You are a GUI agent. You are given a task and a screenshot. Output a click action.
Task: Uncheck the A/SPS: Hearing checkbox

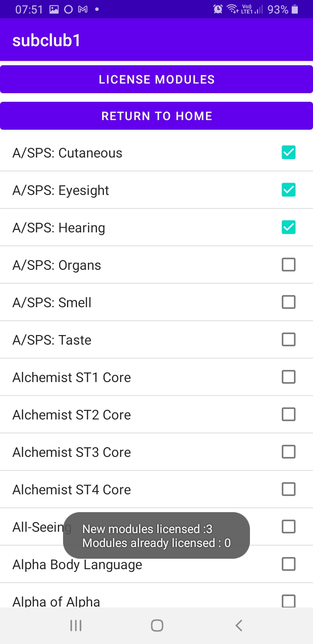289,227
